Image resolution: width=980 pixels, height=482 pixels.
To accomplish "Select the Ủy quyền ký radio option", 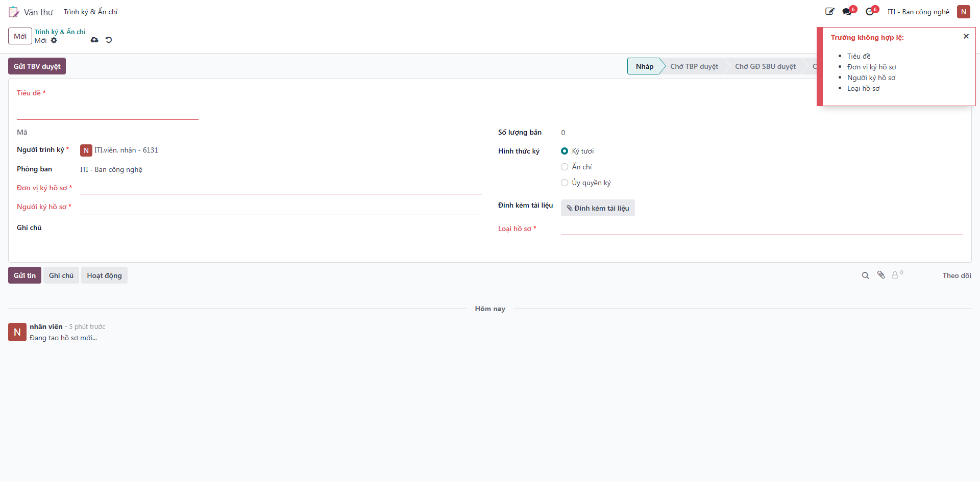I will coord(565,183).
